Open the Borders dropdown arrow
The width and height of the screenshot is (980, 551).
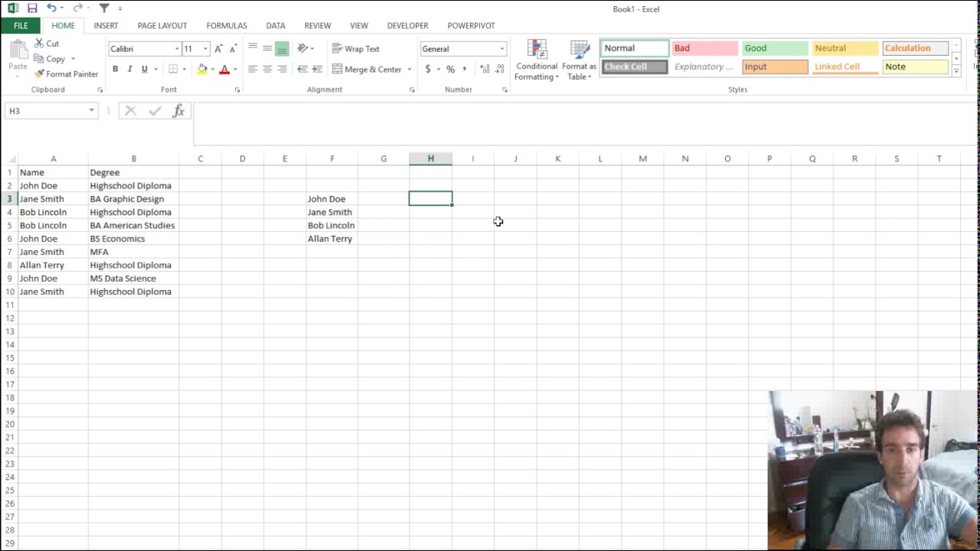tap(184, 70)
